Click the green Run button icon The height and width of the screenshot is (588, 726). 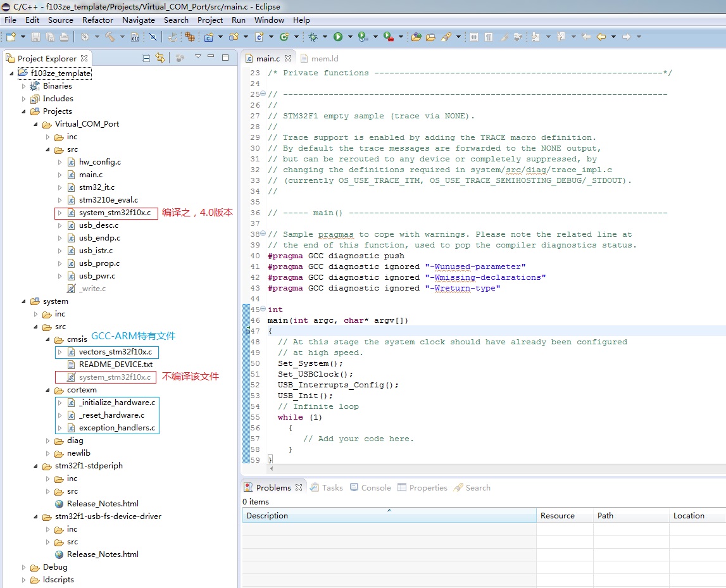[338, 37]
